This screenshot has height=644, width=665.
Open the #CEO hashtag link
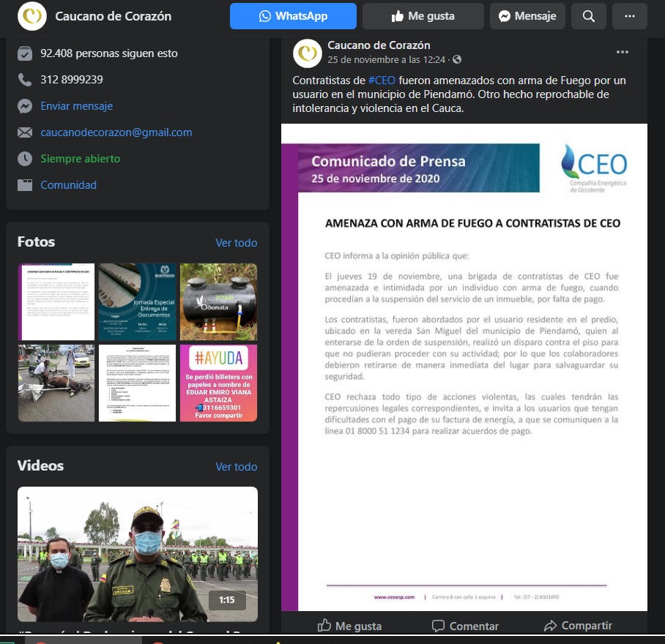[x=382, y=80]
